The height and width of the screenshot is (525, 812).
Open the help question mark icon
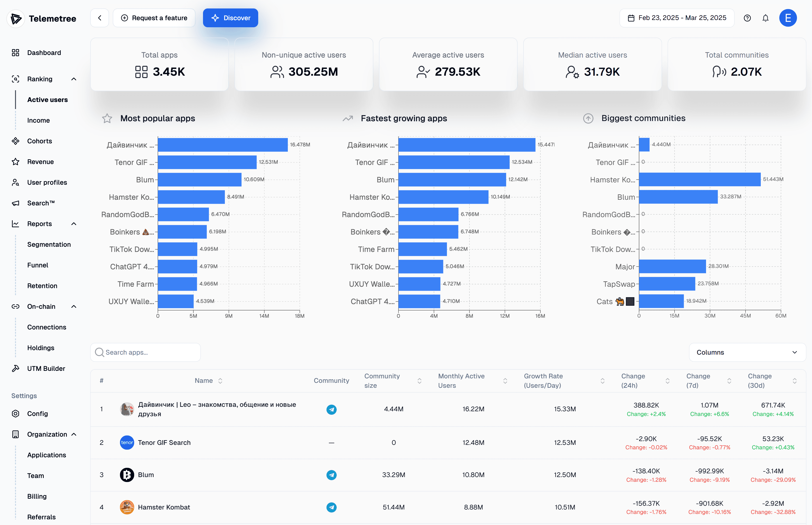[747, 18]
